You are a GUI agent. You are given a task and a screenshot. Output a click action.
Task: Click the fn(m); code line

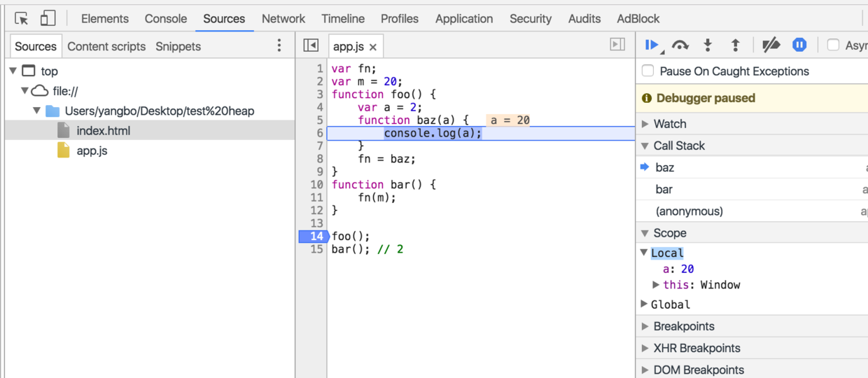(x=377, y=197)
